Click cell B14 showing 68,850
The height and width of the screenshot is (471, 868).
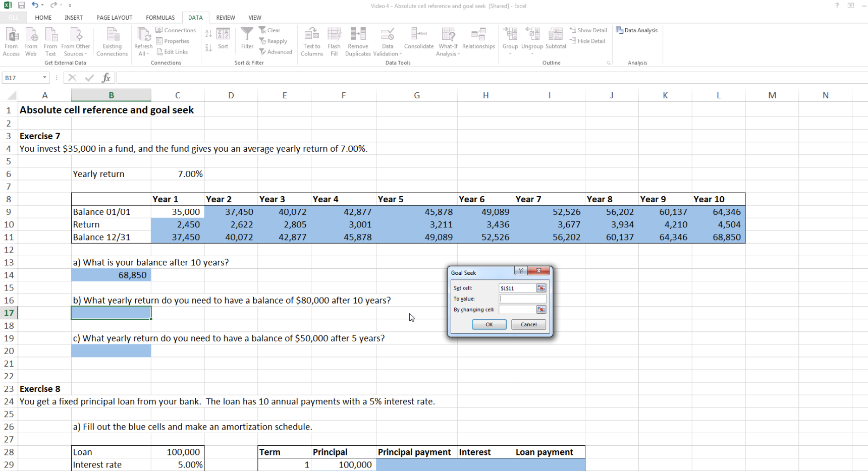[111, 275]
